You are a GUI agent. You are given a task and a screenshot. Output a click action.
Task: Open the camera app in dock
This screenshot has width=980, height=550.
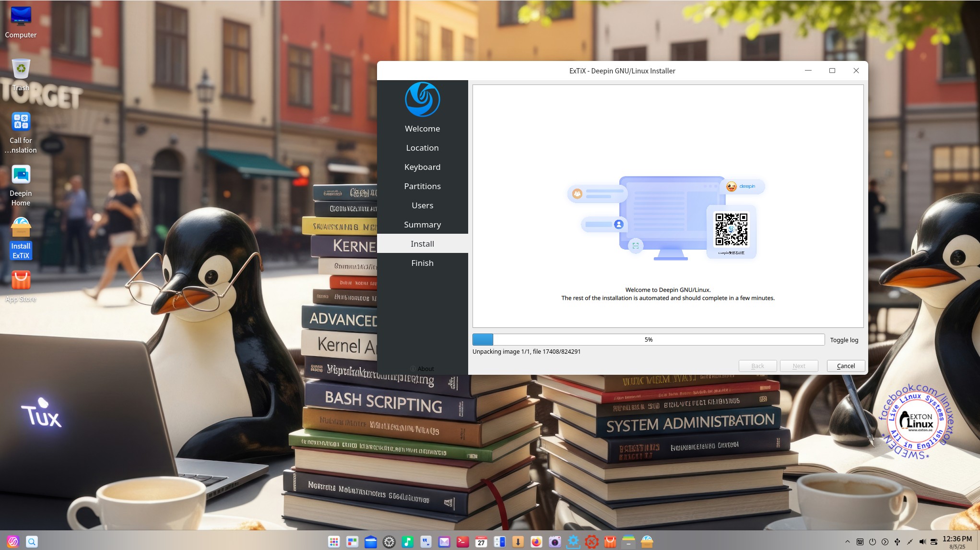pyautogui.click(x=555, y=542)
